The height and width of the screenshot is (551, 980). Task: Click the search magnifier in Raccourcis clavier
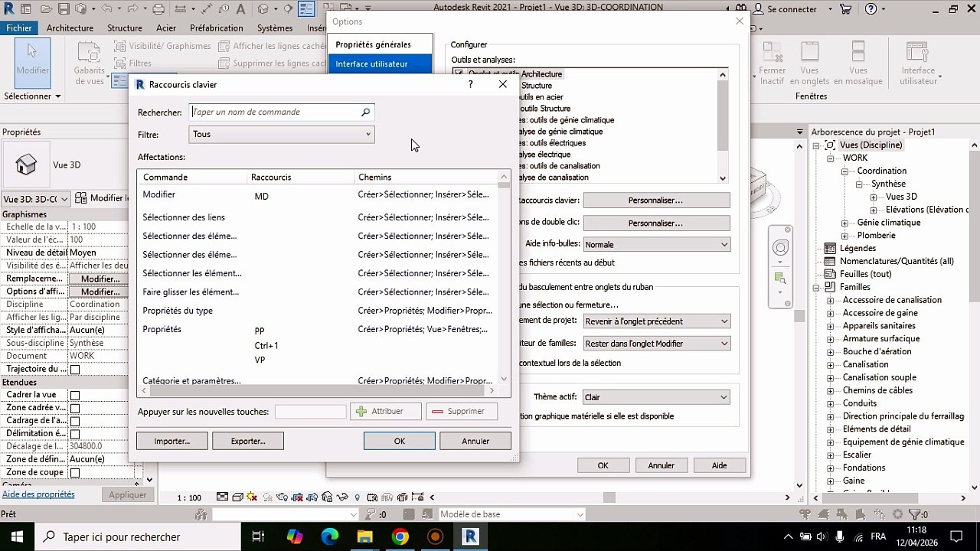point(365,112)
